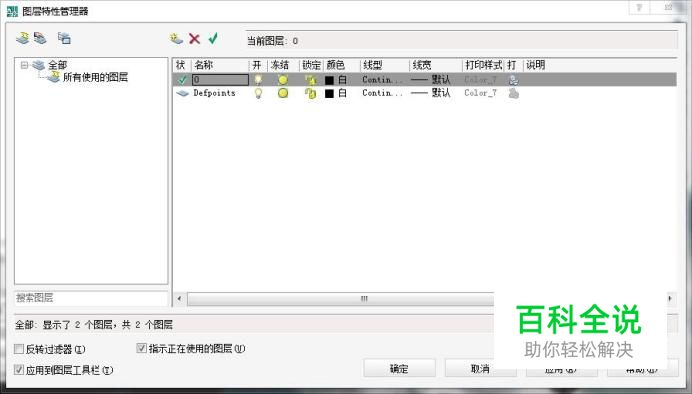Select the Defpoints layer name

pos(214,93)
